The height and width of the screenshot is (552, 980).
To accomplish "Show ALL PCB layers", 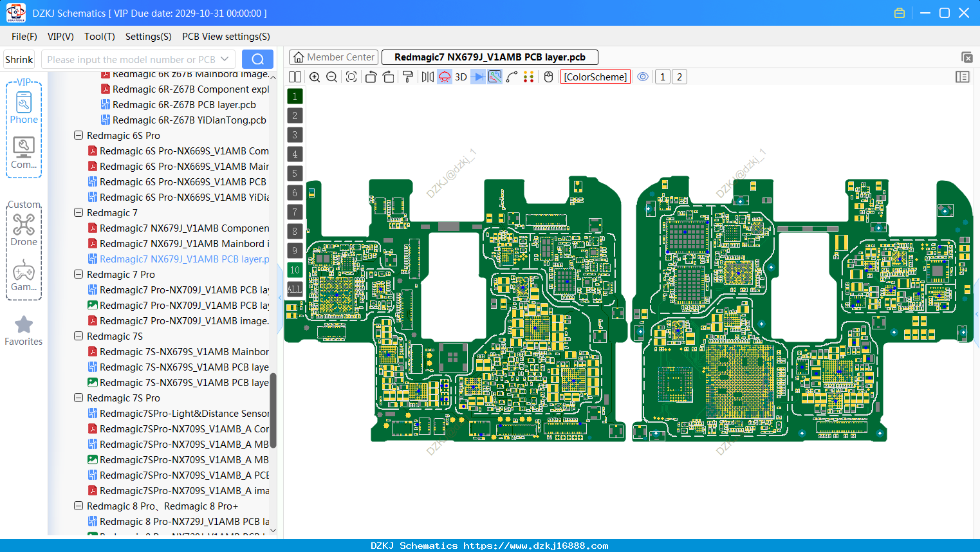I will coord(295,289).
